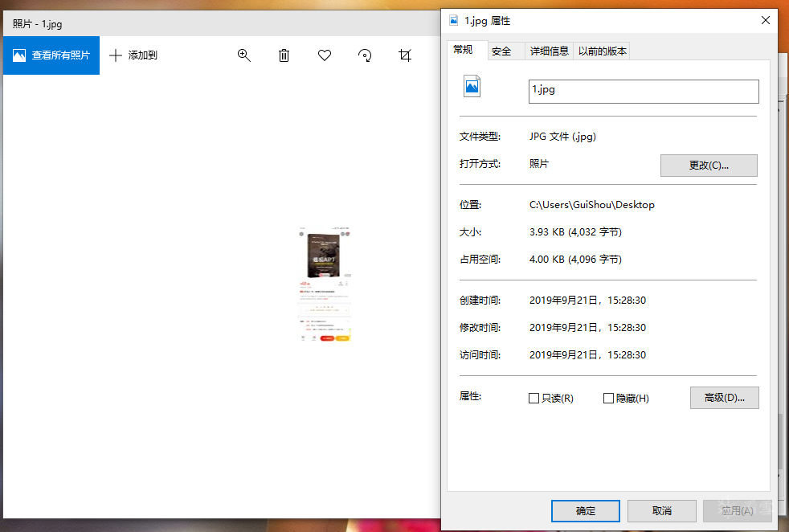The height and width of the screenshot is (532, 789).
Task: Click the 更改(C)... button
Action: 709,166
